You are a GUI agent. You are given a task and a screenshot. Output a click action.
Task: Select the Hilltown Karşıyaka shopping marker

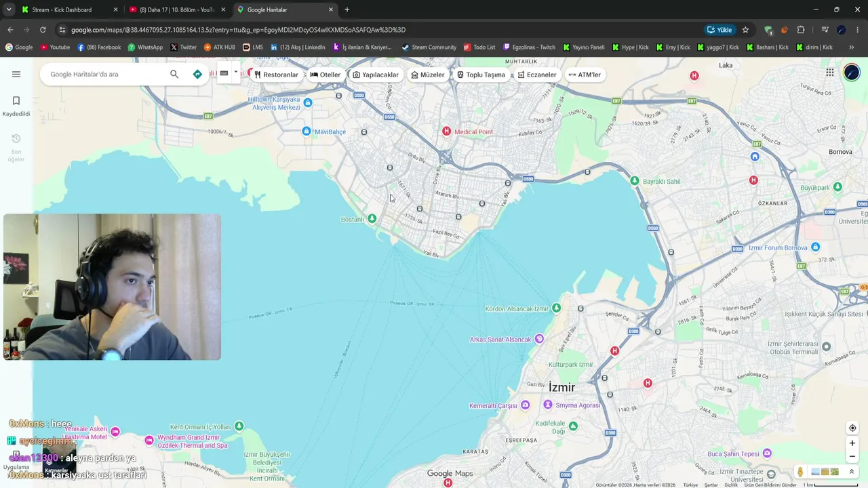308,103
